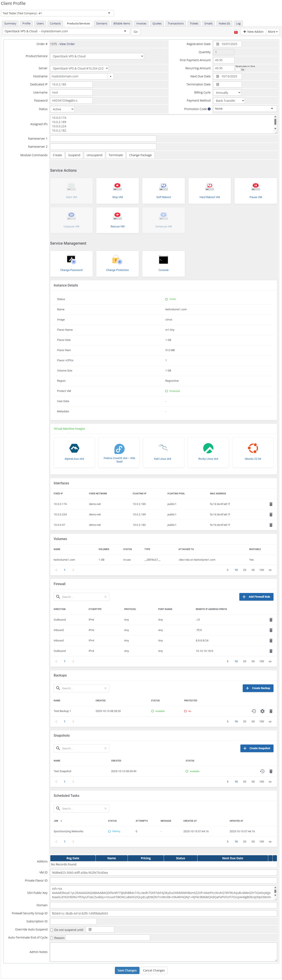Delete the 10.0.0.174 interface row
The height and width of the screenshot is (980, 282).
point(271,504)
